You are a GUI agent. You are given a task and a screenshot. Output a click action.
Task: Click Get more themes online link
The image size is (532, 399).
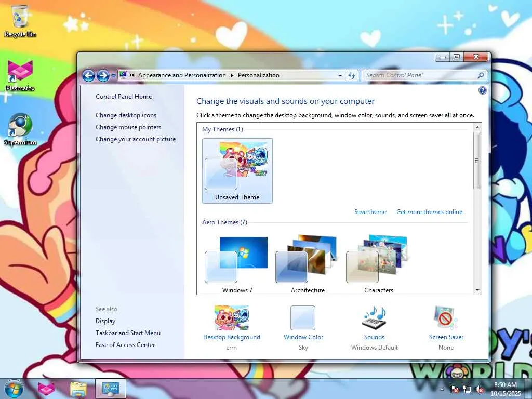[429, 212]
